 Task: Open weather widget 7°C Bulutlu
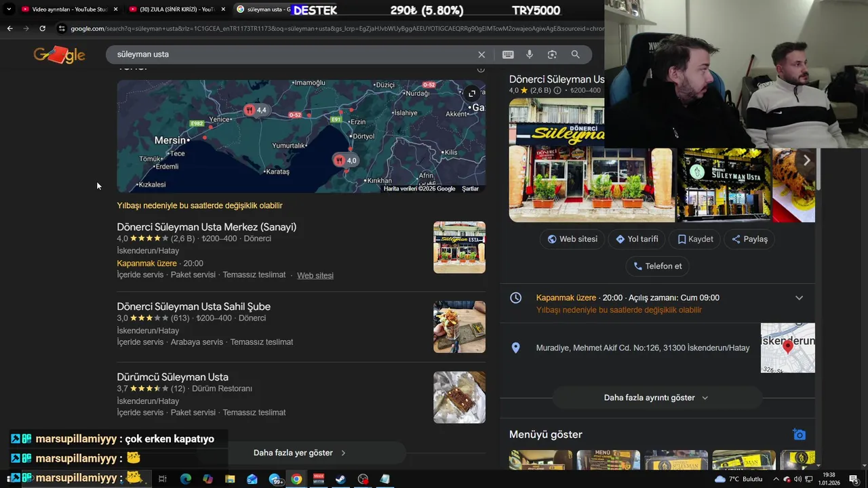738,479
